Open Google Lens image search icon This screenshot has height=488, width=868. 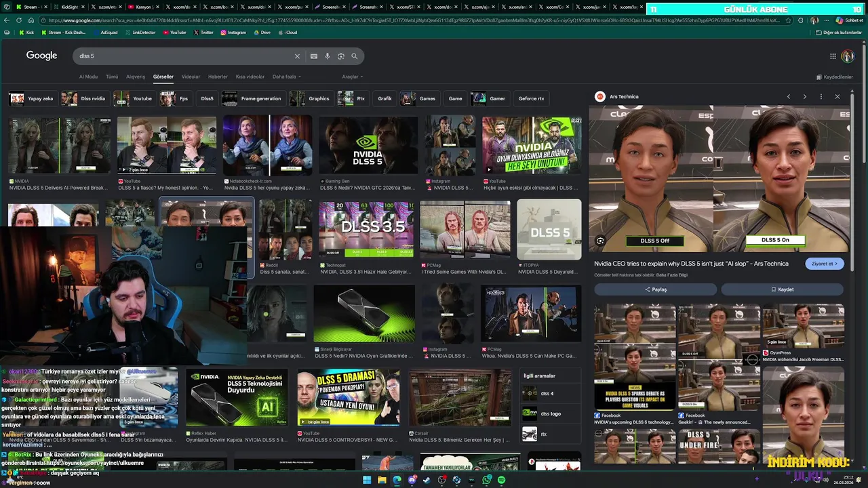coord(341,56)
